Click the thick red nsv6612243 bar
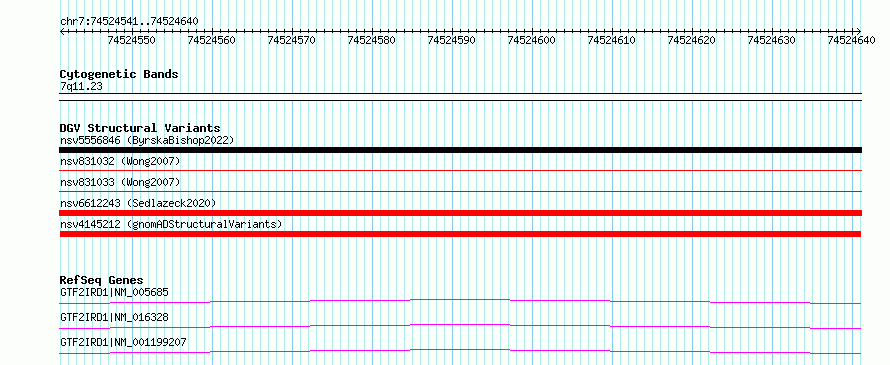890x365 pixels. (x=460, y=213)
